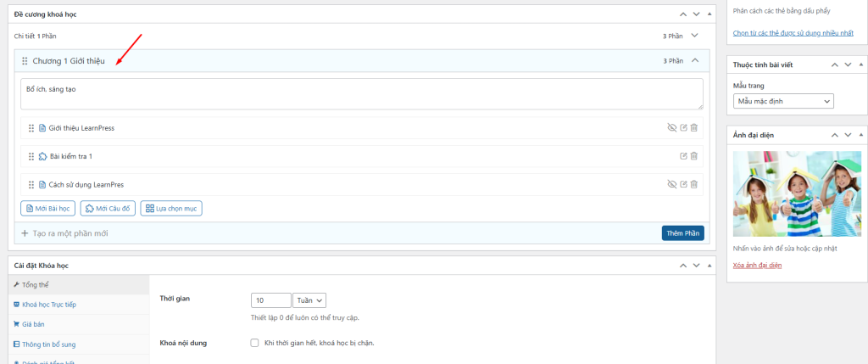Click trash icon for Bài kiểm tra 1
868x364 pixels.
point(693,156)
